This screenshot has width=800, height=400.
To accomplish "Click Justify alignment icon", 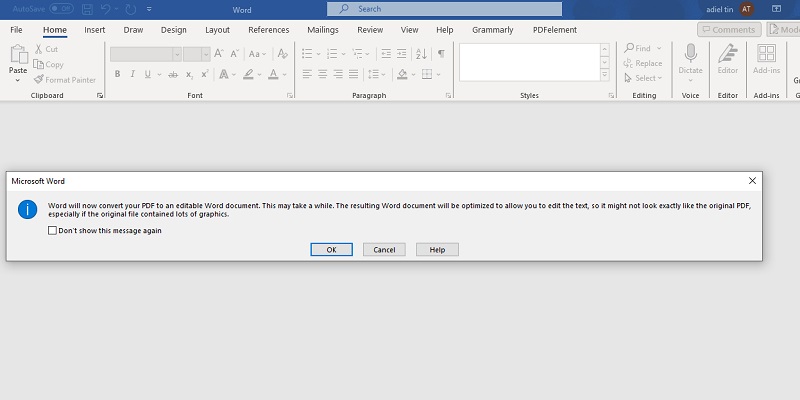I will tap(354, 74).
